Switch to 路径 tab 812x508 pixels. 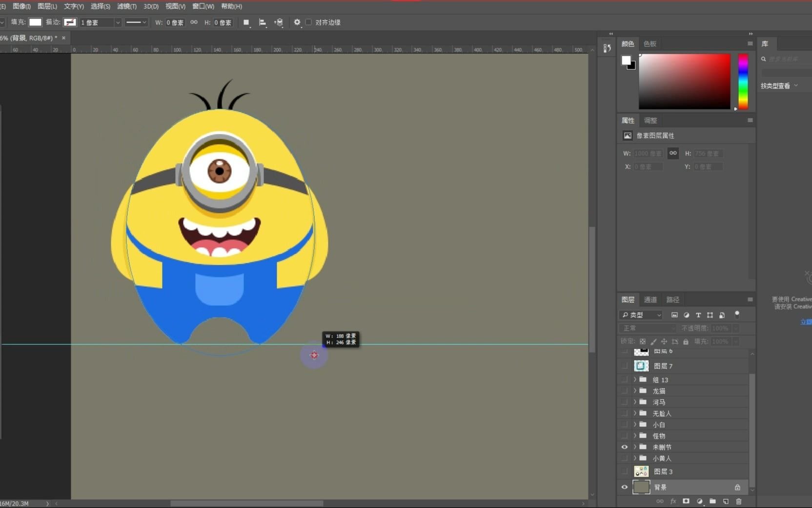click(673, 299)
